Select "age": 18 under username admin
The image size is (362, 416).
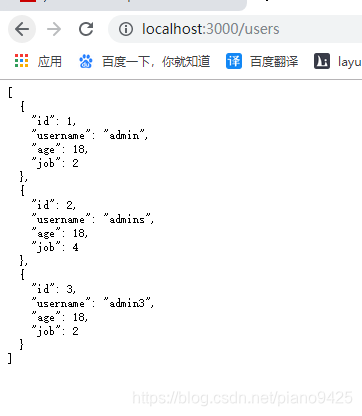pos(60,149)
